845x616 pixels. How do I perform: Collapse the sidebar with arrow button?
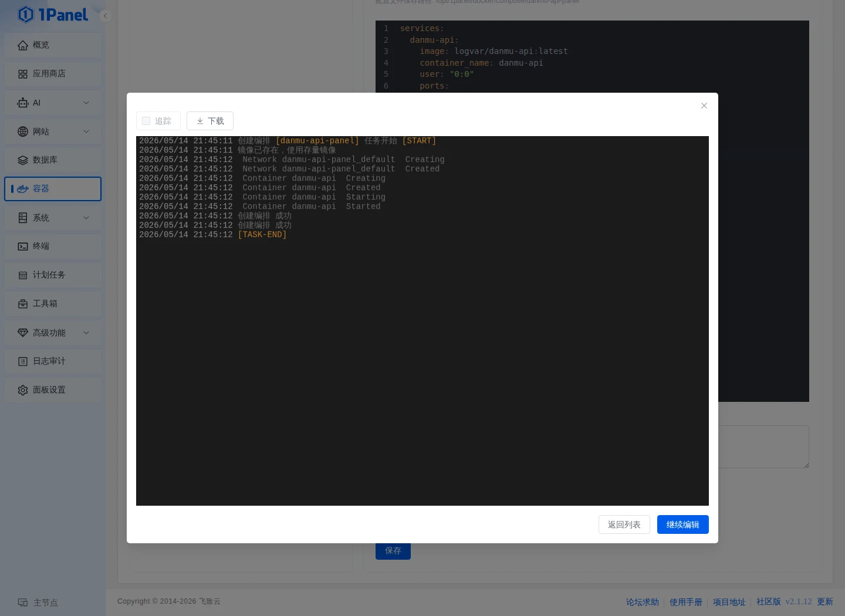[106, 16]
